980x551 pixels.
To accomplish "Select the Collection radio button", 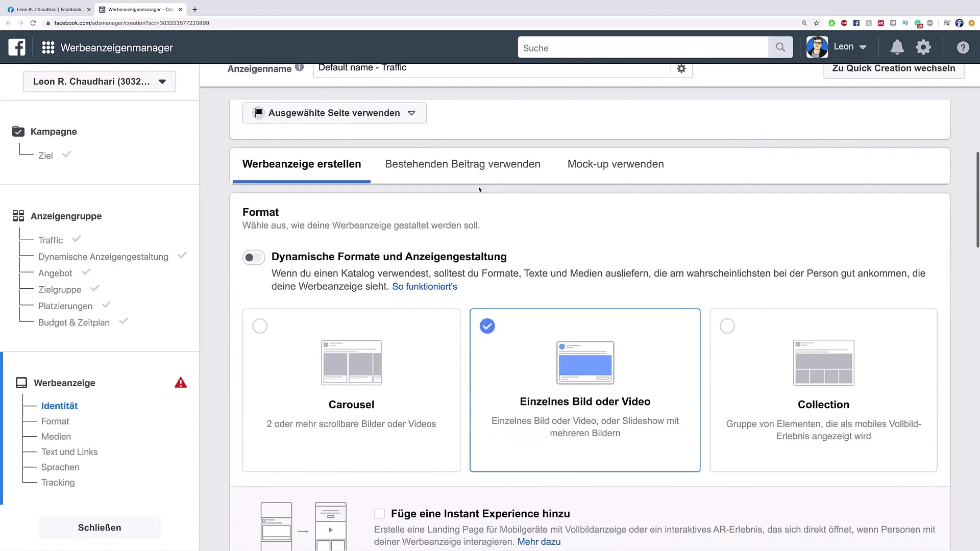I will coord(727,326).
